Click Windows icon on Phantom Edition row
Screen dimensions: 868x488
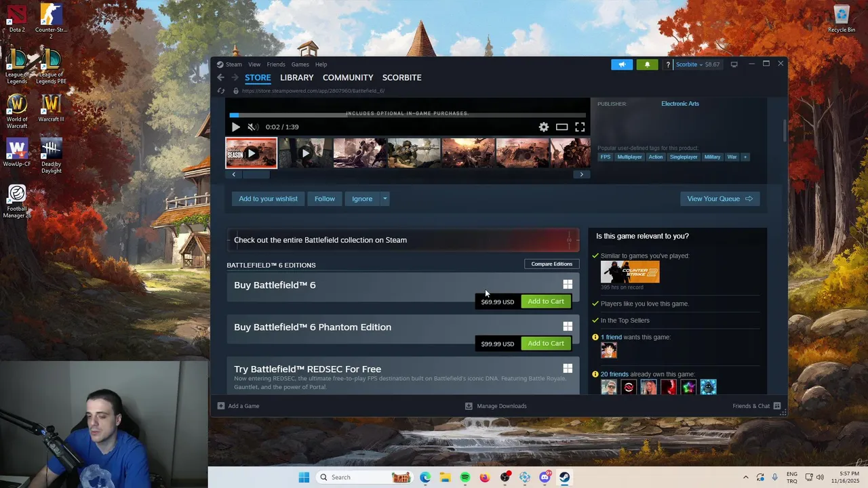(x=568, y=327)
